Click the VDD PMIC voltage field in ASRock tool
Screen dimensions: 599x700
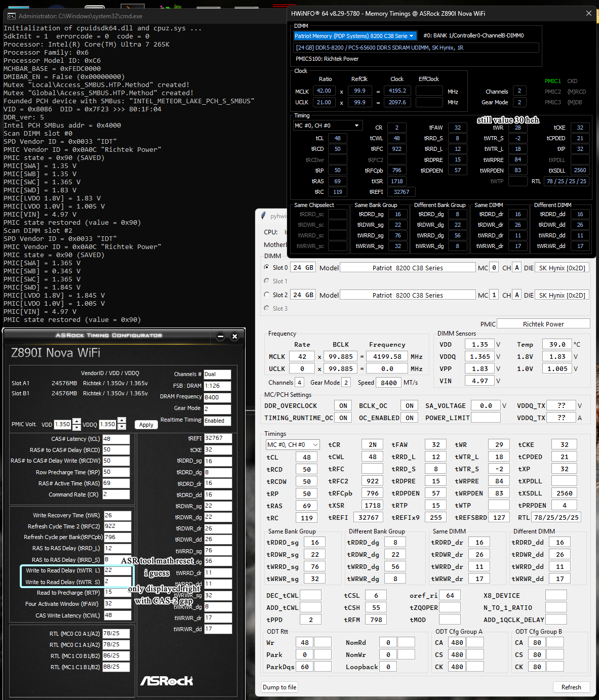(63, 425)
